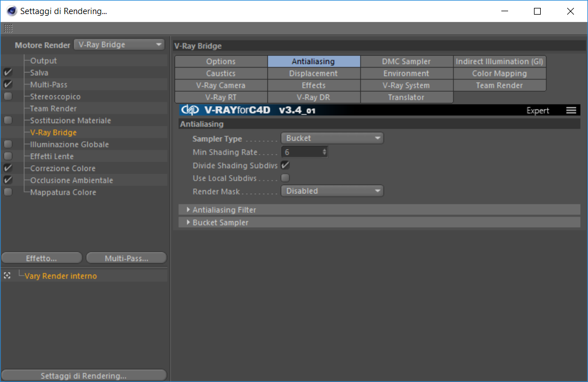Select Correzione Colore tree item
The width and height of the screenshot is (588, 382).
[x=62, y=168]
